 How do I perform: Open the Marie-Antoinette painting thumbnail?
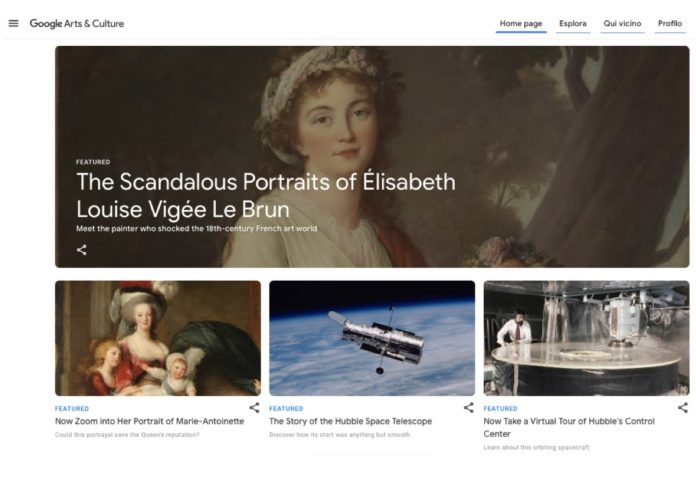click(158, 338)
